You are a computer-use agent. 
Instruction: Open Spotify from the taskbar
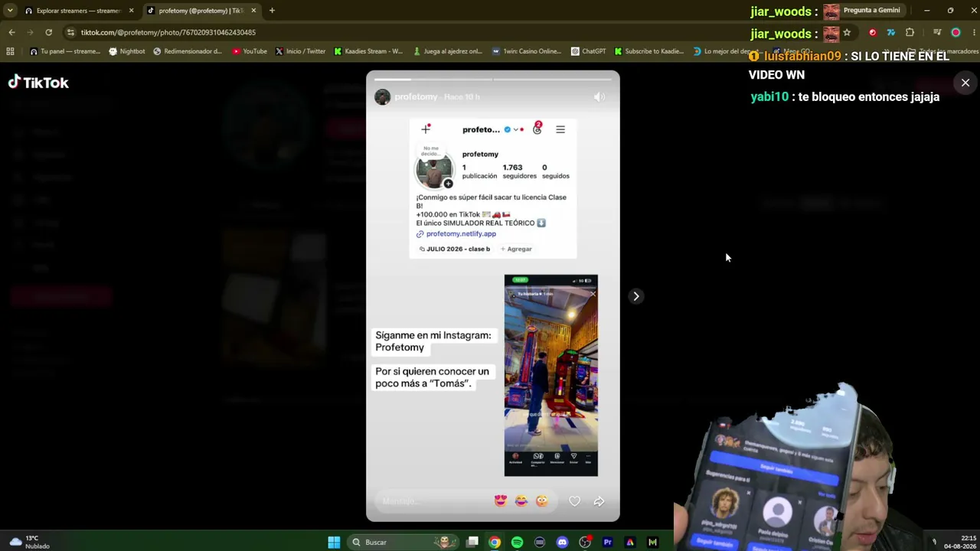[517, 543]
